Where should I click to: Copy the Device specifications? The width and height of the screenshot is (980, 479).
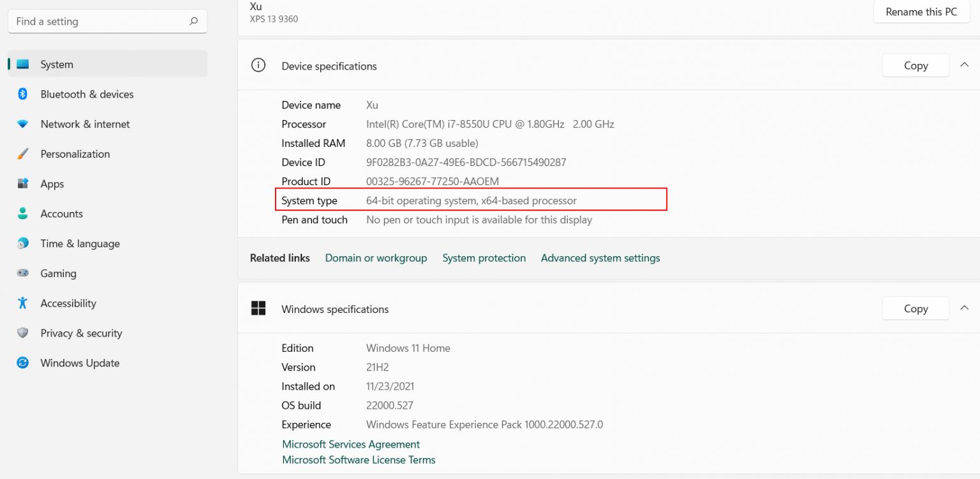point(916,66)
